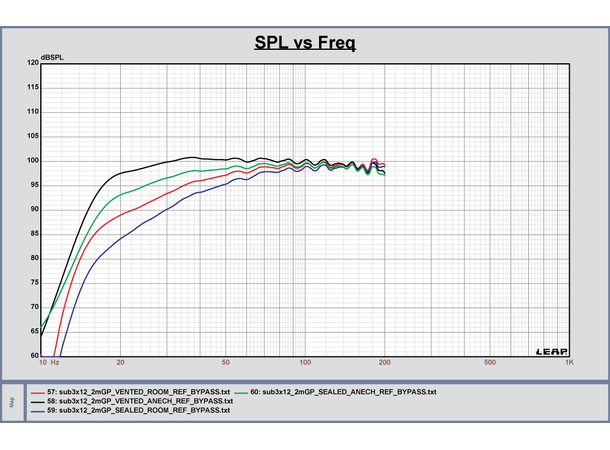Click black line swatch for curve 58

point(38,402)
